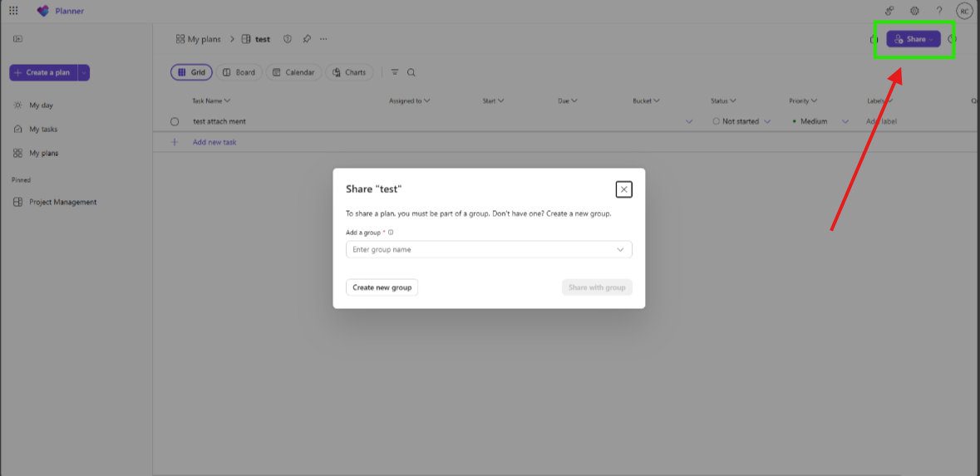Click the My plans grid icon in sidebar
This screenshot has height=476, width=980.
17,153
